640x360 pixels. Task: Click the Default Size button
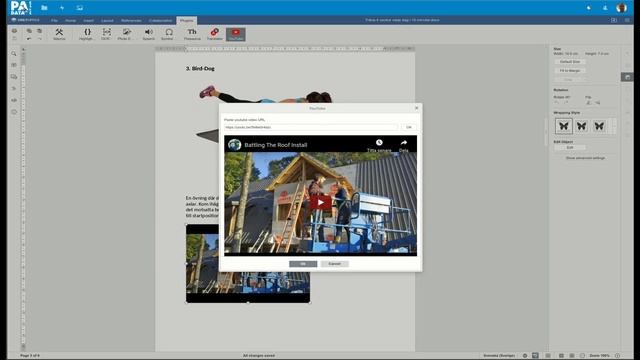pyautogui.click(x=570, y=62)
